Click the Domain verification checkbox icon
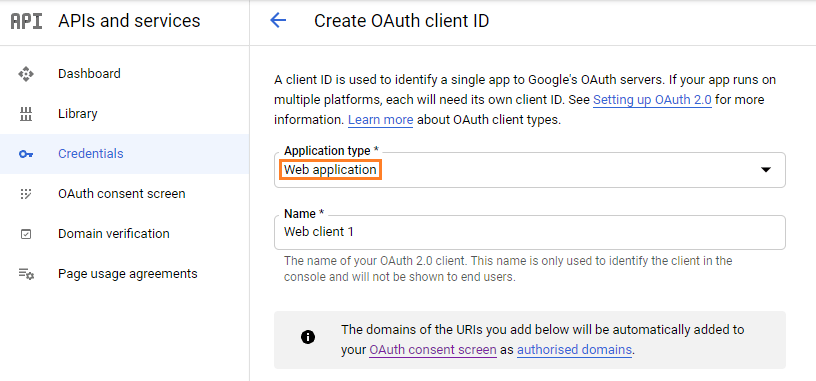Image resolution: width=816 pixels, height=381 pixels. pos(26,234)
